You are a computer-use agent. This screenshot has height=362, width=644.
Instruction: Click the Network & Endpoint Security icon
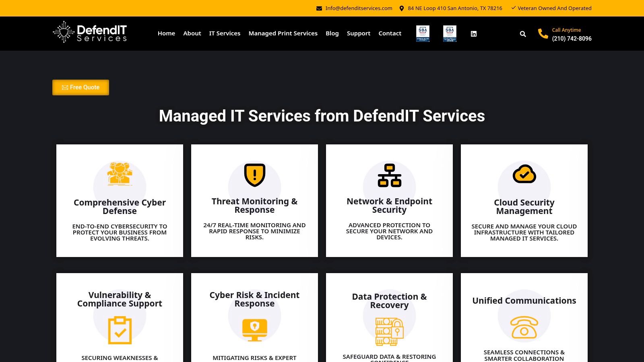pos(389,175)
